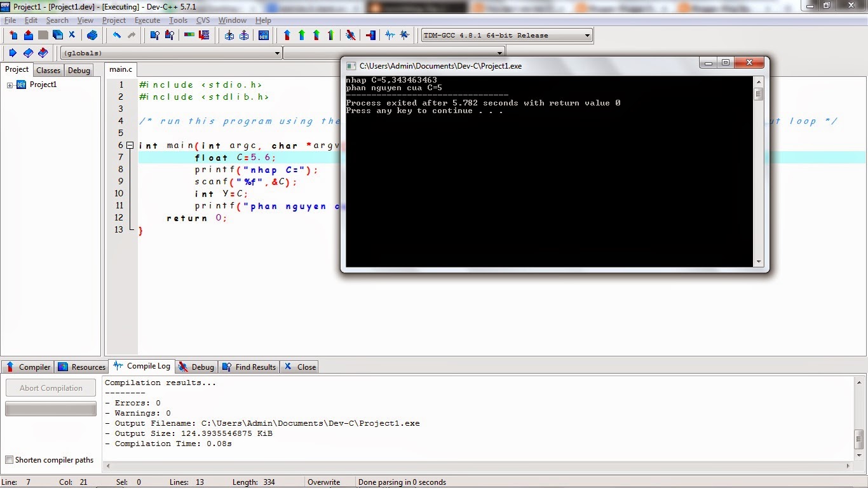The image size is (868, 488).
Task: Open the Execute menu
Action: [147, 20]
